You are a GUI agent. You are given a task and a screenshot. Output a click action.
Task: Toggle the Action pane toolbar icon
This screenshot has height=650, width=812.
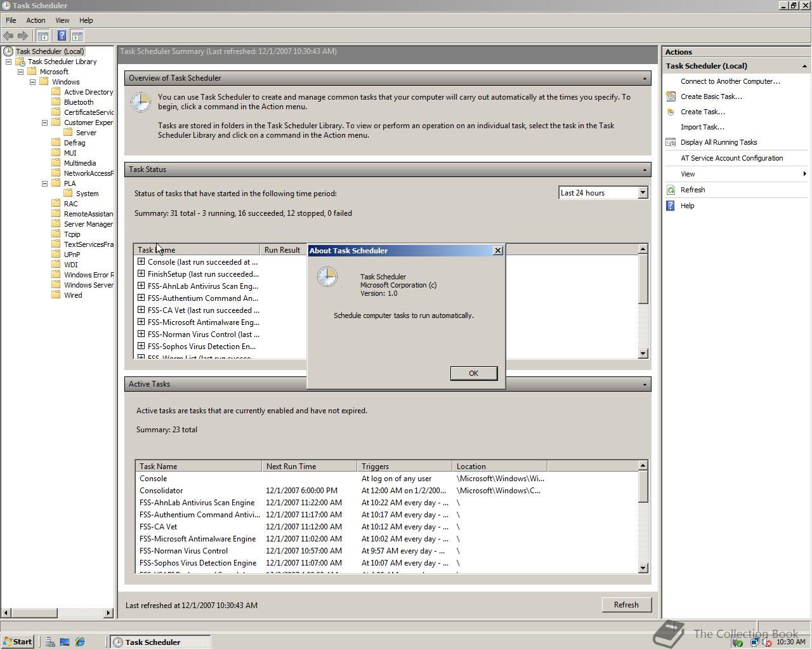click(x=77, y=36)
